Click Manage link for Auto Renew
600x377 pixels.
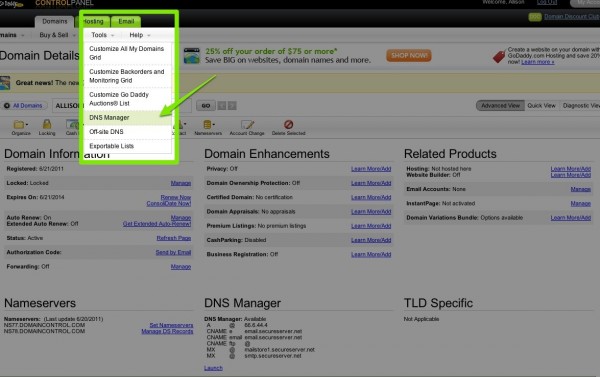[x=181, y=217]
